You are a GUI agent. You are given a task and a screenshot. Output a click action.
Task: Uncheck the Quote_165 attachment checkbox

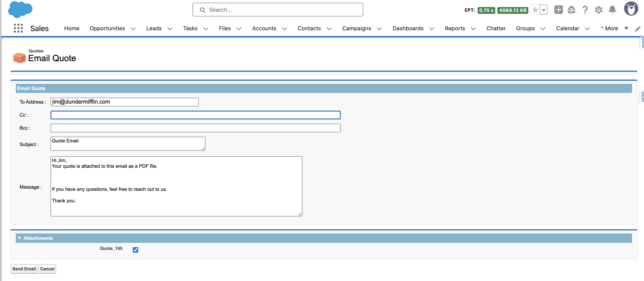pos(135,249)
